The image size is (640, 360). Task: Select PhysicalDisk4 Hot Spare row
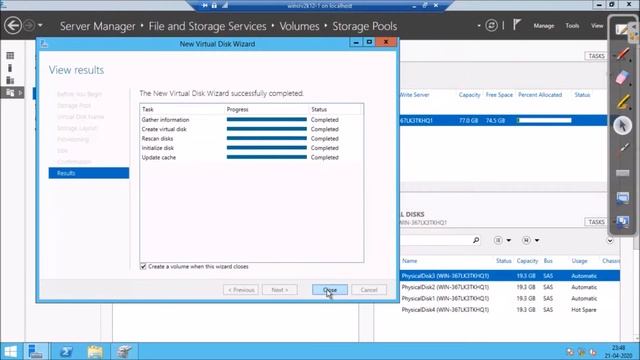[x=510, y=310]
